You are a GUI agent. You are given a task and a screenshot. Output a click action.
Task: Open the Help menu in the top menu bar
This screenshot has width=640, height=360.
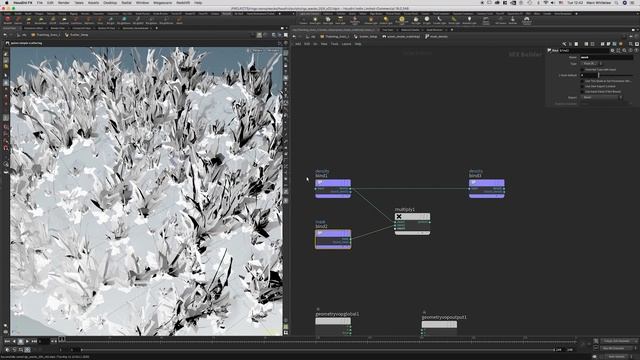click(x=198, y=2)
